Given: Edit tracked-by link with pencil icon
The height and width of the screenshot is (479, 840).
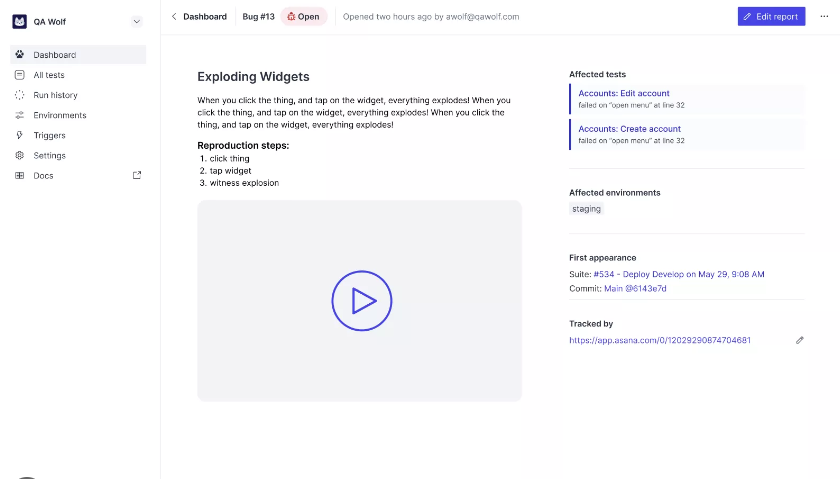Looking at the screenshot, I should 799,340.
